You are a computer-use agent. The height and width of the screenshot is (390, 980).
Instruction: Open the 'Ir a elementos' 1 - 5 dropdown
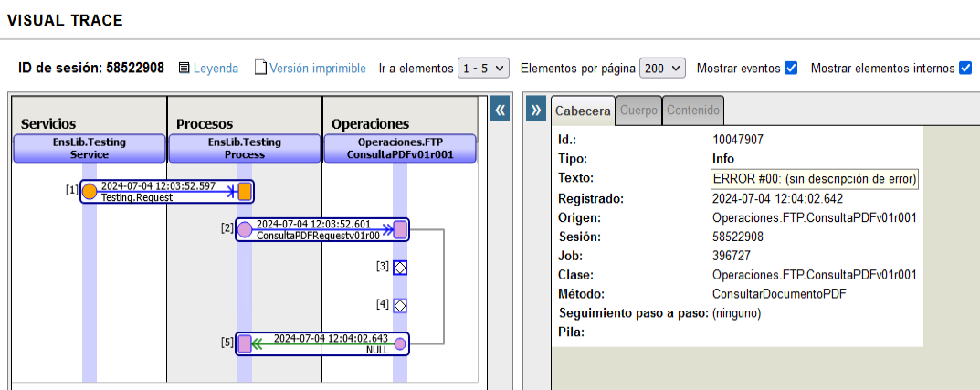coord(484,69)
